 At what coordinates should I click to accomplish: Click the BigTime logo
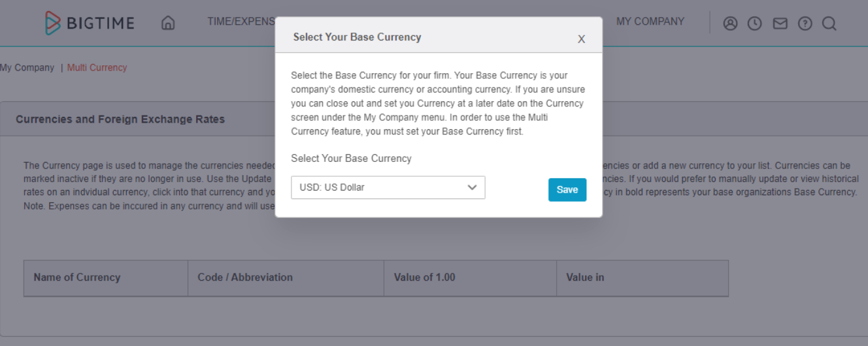[90, 24]
